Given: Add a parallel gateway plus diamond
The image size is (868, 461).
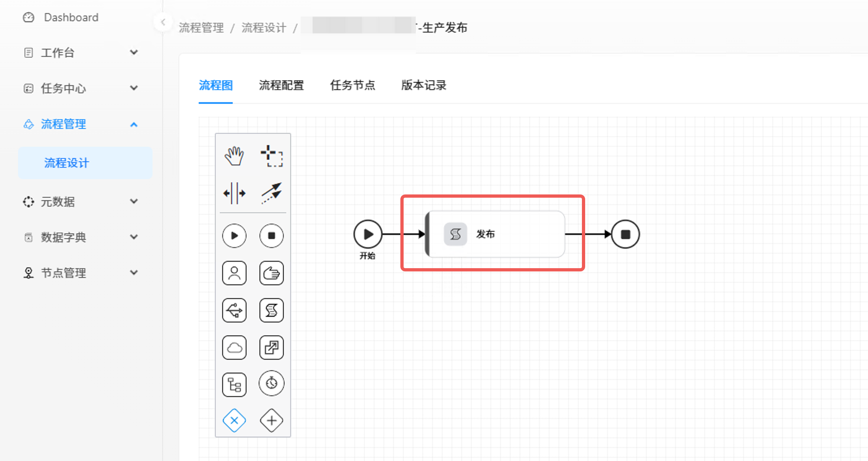Looking at the screenshot, I should pos(272,420).
